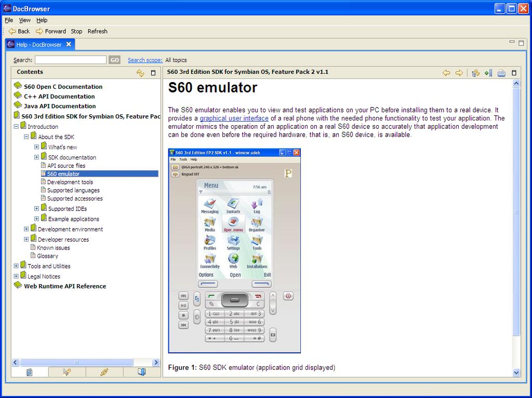Image resolution: width=532 pixels, height=398 pixels.
Task: Open the File menu
Action: 8,20
